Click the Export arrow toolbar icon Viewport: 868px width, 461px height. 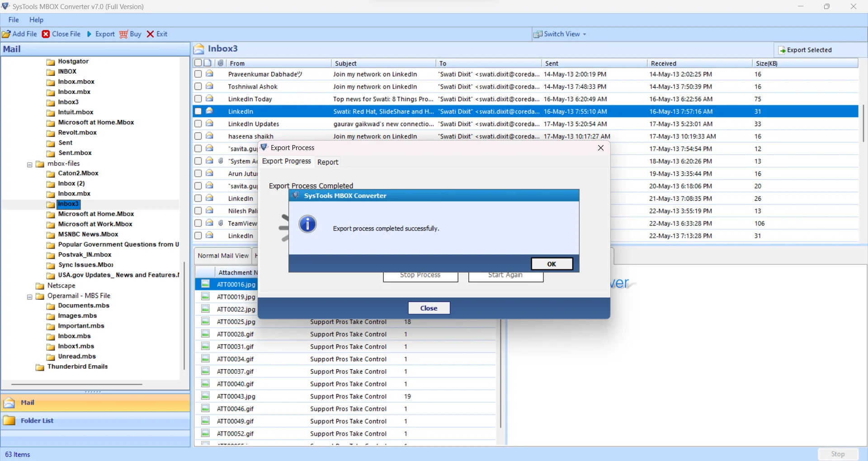click(89, 34)
